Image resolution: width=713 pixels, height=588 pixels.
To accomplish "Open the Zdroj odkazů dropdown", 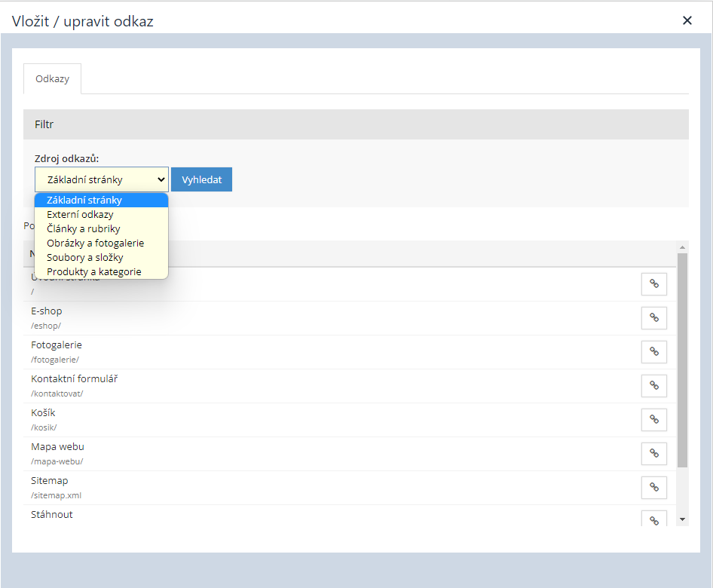I will (x=102, y=179).
